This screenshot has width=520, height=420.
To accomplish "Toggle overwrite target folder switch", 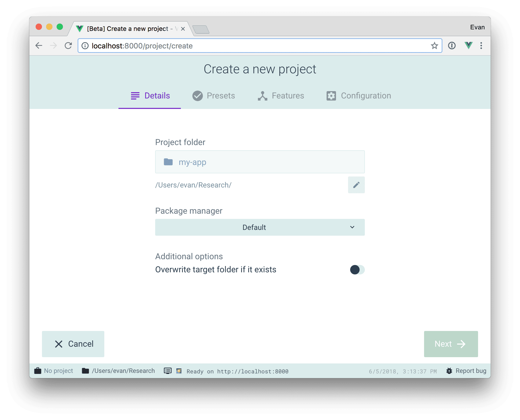I will pos(356,269).
